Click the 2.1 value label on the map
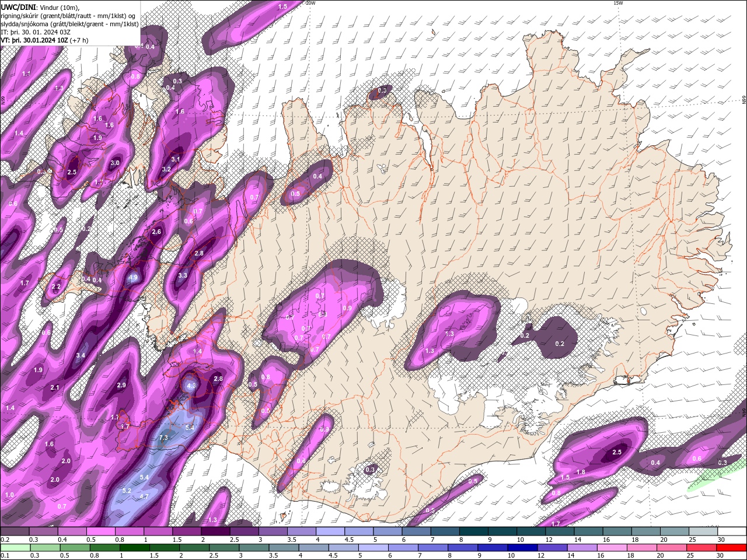Screen dimensions: 747x560 point(55,388)
